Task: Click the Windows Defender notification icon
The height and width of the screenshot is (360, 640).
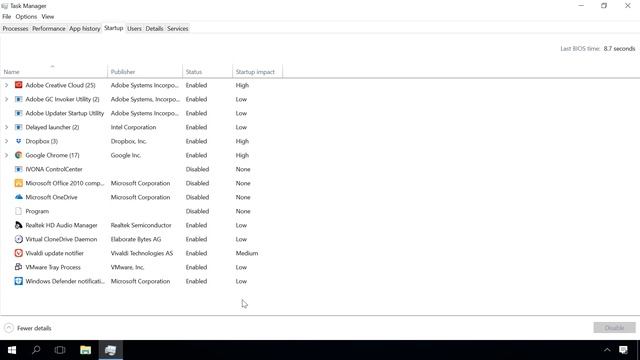Action: pos(18,281)
